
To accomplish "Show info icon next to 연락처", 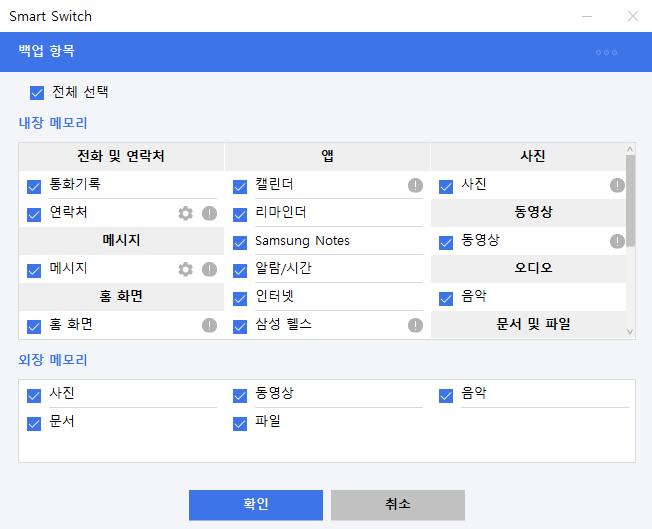I will click(210, 213).
